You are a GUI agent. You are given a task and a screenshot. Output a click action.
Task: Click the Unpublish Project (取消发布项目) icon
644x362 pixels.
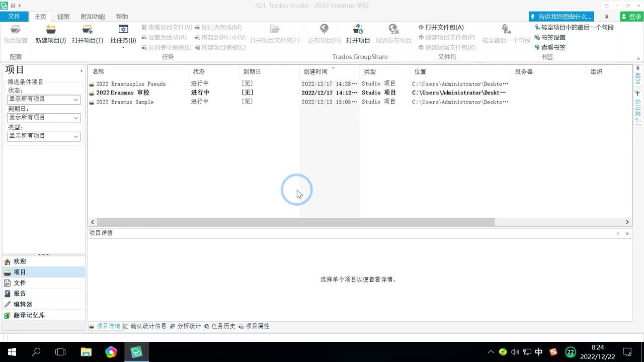[393, 30]
